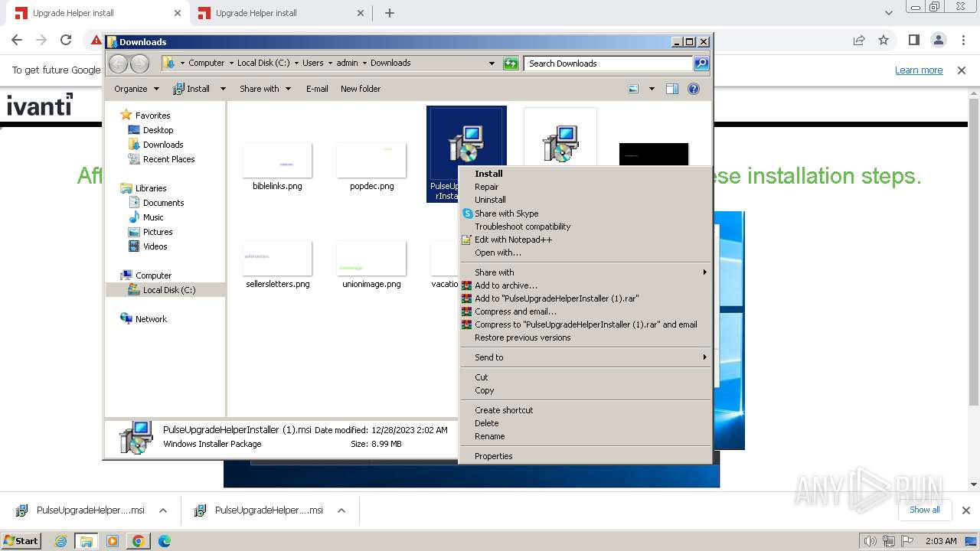Toggle the preview pane icon
Image resolution: width=980 pixels, height=551 pixels.
[672, 89]
